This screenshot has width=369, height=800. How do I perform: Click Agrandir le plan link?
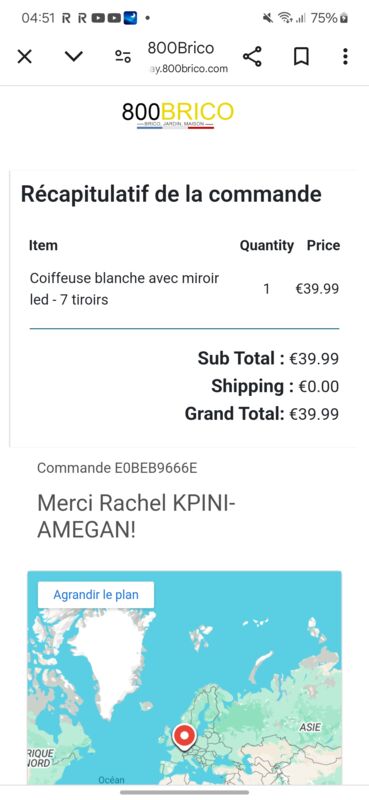point(96,595)
